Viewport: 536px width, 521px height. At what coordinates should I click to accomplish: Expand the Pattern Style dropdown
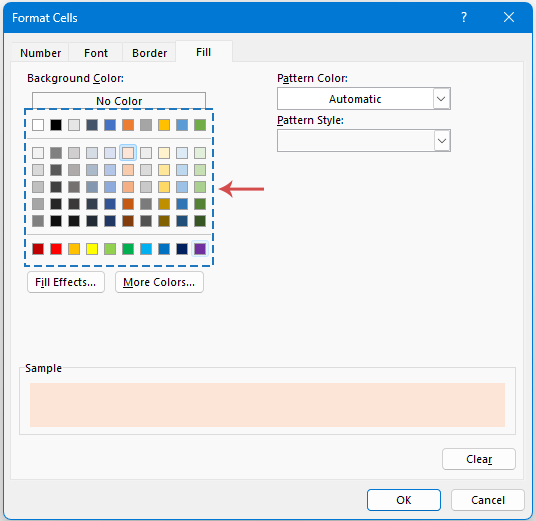point(442,141)
